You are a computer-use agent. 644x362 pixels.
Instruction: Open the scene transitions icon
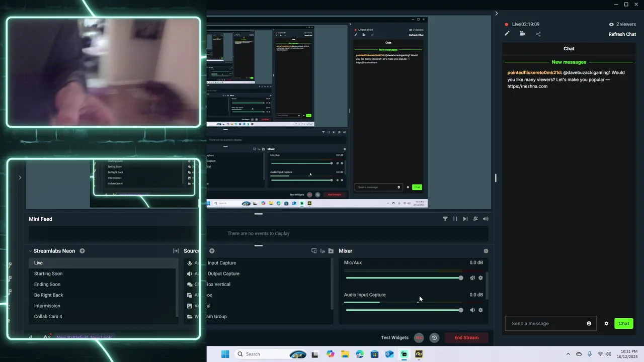[x=176, y=251]
